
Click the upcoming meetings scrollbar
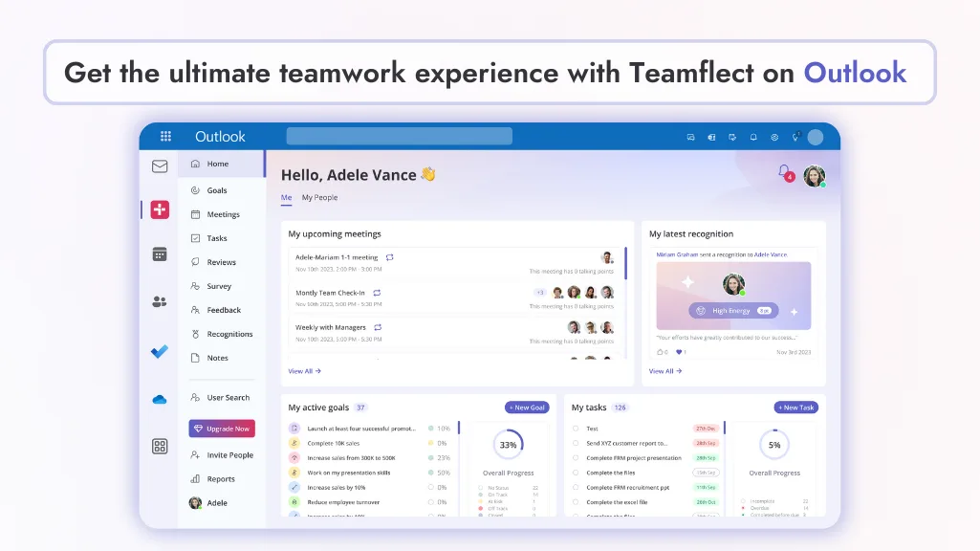click(625, 263)
